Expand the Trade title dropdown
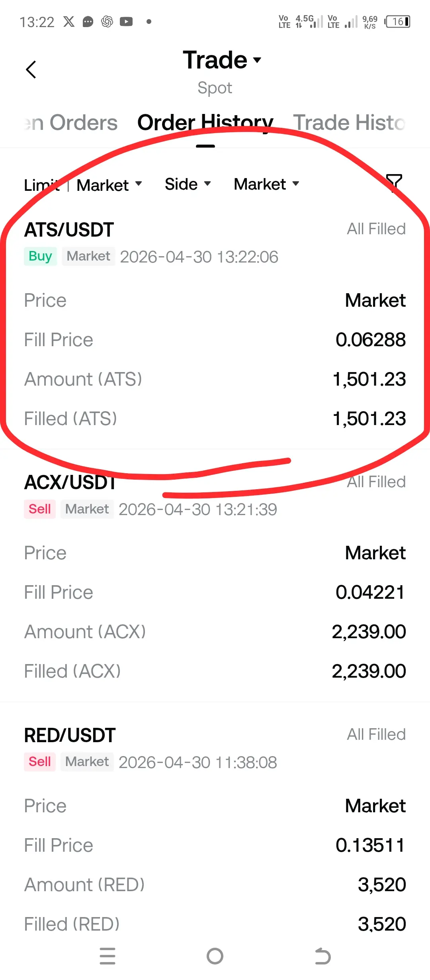The image size is (430, 980). 222,60
